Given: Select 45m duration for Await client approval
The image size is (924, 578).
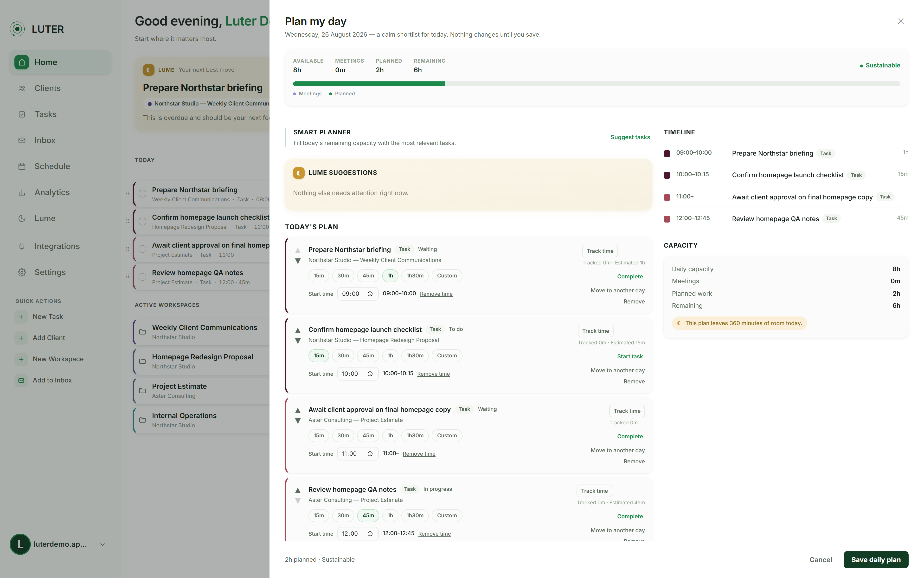Looking at the screenshot, I should tap(368, 435).
